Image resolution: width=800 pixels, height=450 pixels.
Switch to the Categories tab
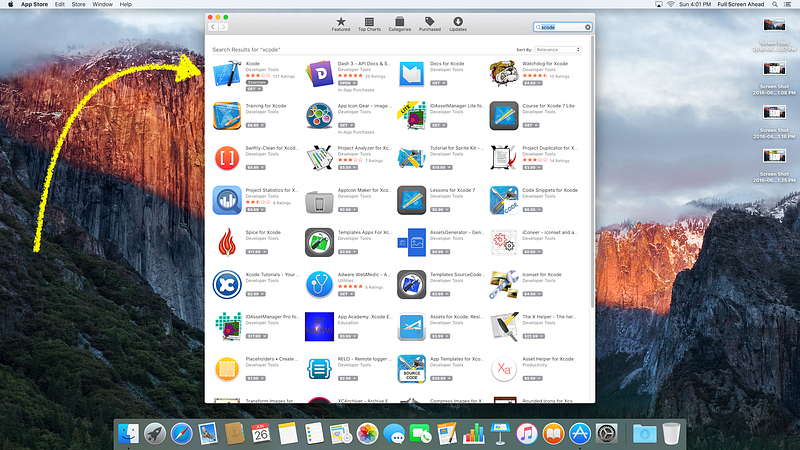[x=399, y=24]
